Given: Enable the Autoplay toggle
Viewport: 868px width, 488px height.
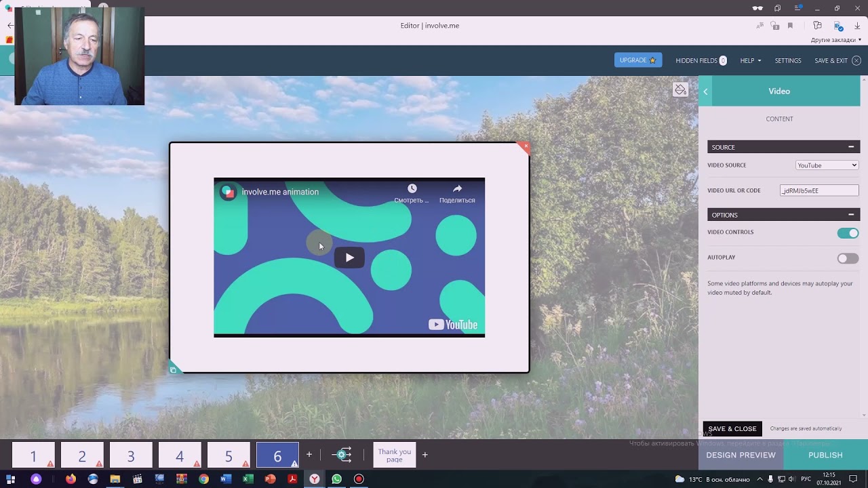Looking at the screenshot, I should pos(848,258).
